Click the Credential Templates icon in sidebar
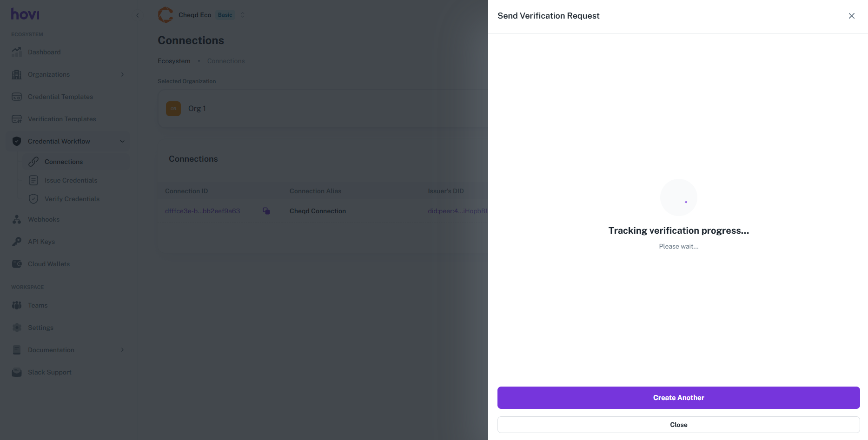 17,97
